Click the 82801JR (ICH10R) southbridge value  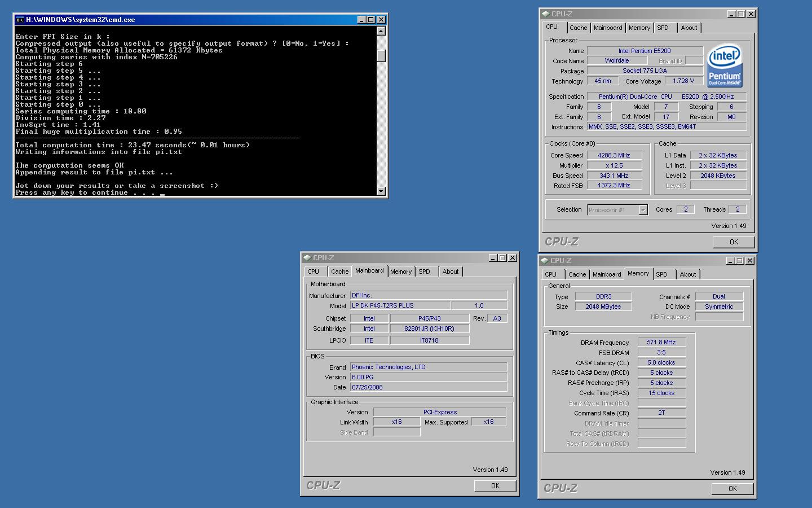pos(430,329)
